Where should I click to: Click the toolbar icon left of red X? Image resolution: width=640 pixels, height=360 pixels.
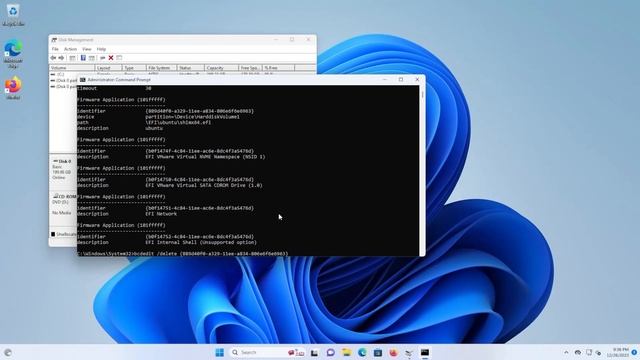102,58
